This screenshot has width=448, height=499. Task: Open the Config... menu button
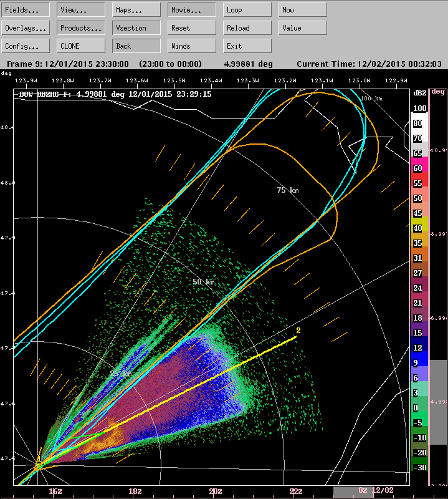tap(26, 46)
